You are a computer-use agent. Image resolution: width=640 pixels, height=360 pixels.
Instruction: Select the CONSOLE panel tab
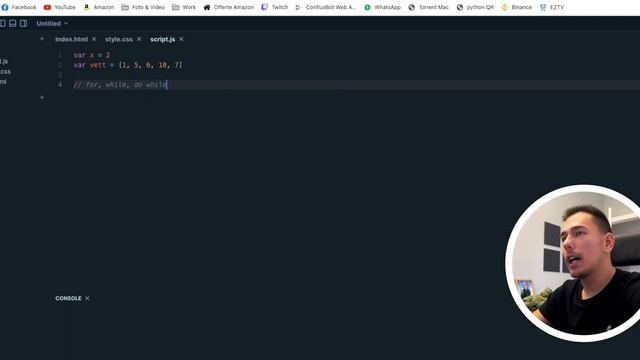coord(68,298)
